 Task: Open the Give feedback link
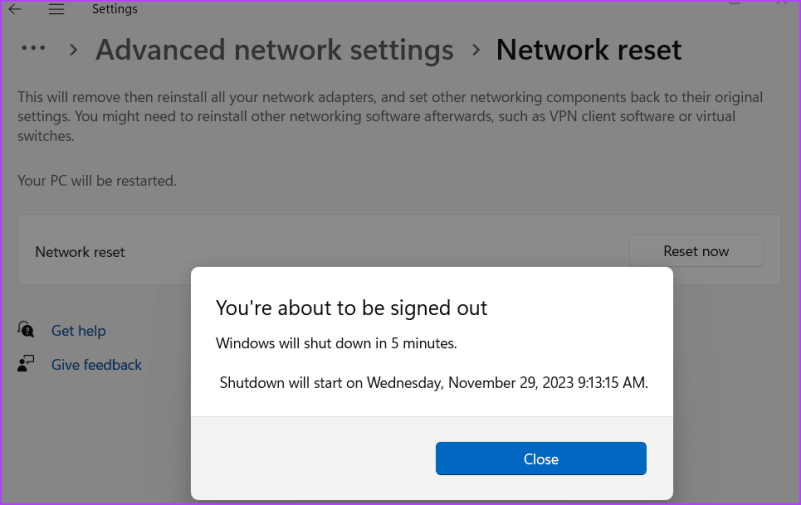click(x=96, y=365)
